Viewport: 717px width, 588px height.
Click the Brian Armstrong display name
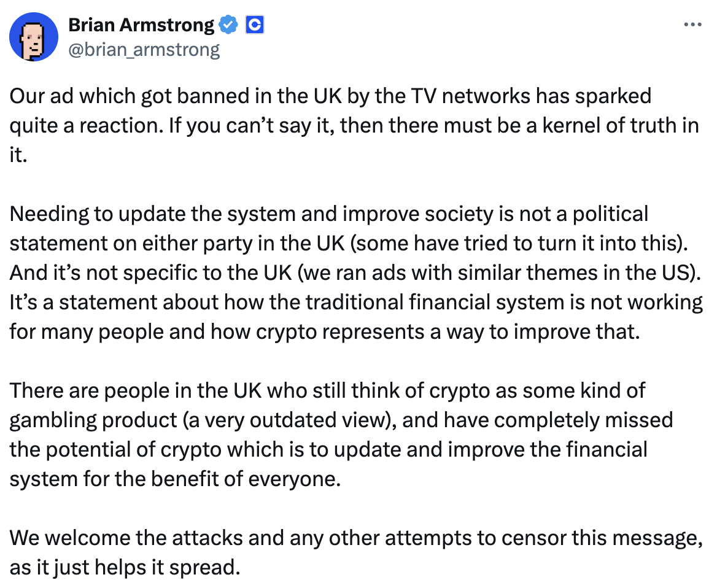[x=141, y=25]
